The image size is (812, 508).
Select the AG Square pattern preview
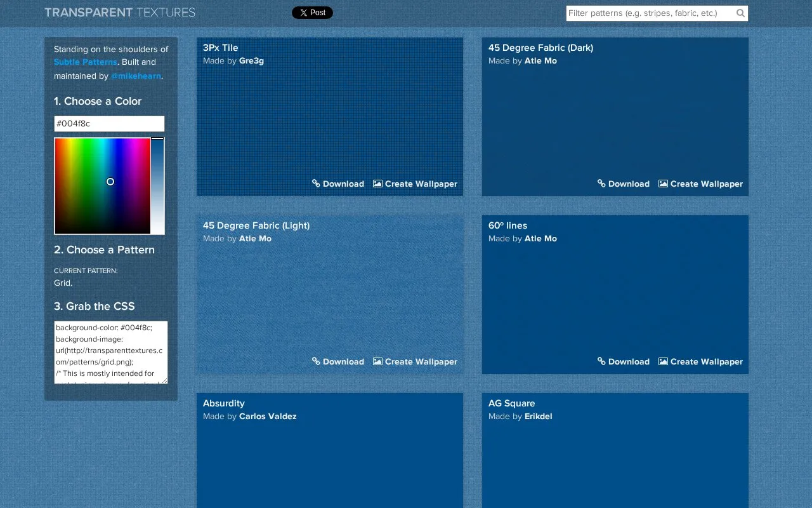coord(615,450)
